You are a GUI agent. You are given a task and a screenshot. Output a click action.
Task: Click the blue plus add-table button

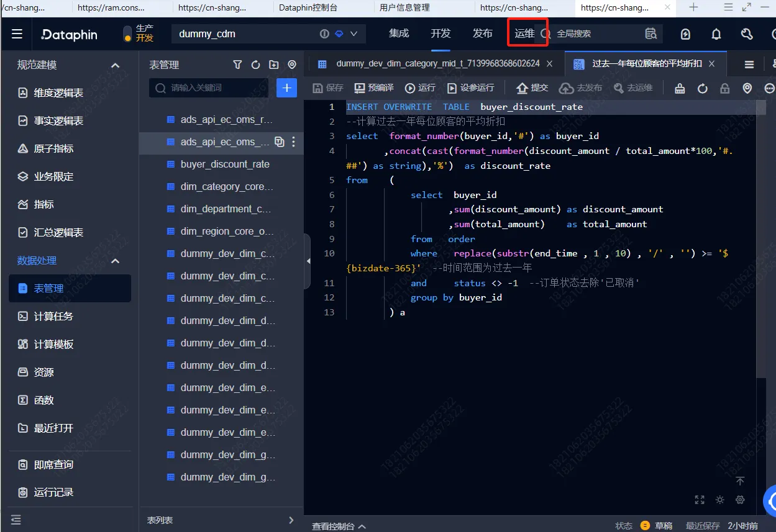point(286,88)
